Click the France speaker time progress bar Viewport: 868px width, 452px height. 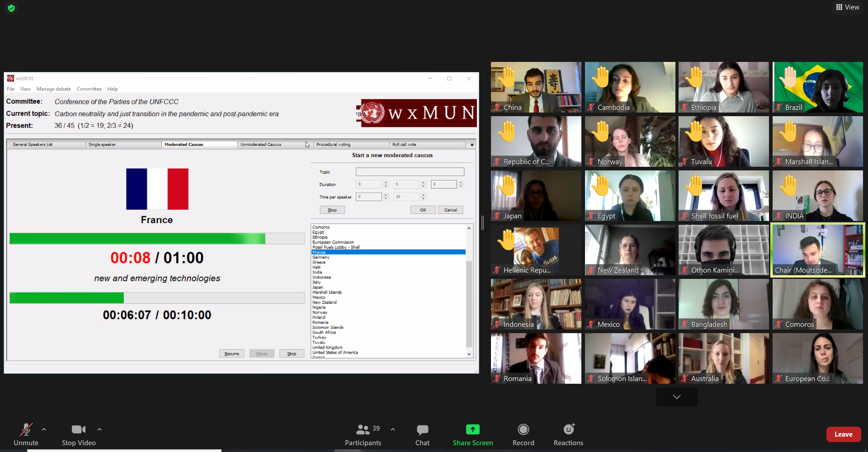click(x=157, y=239)
